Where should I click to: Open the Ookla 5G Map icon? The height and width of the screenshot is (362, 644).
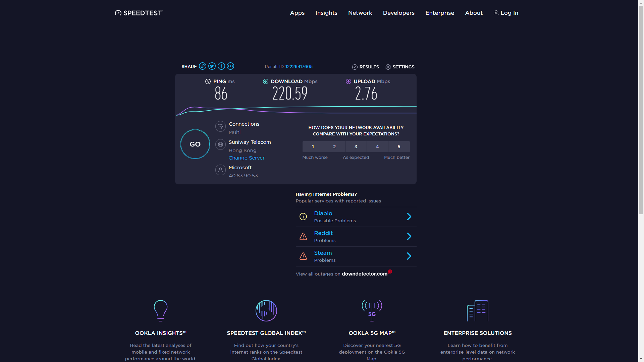click(x=372, y=310)
